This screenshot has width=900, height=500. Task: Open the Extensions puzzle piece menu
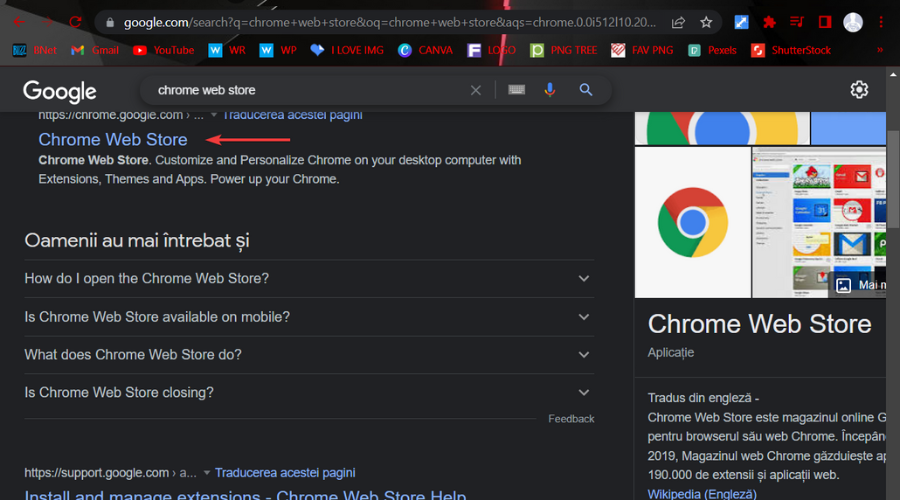click(x=769, y=22)
